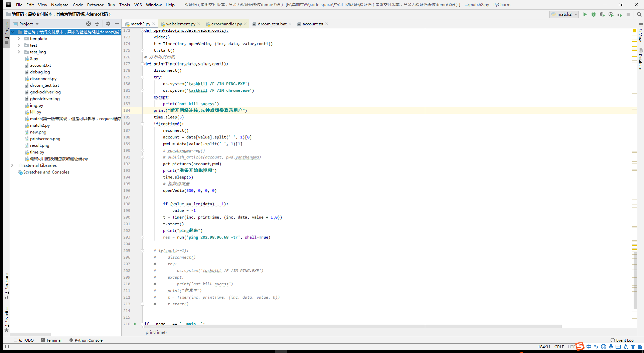Click the run gutter arrow on line 216
The height and width of the screenshot is (353, 644).
[x=135, y=324]
